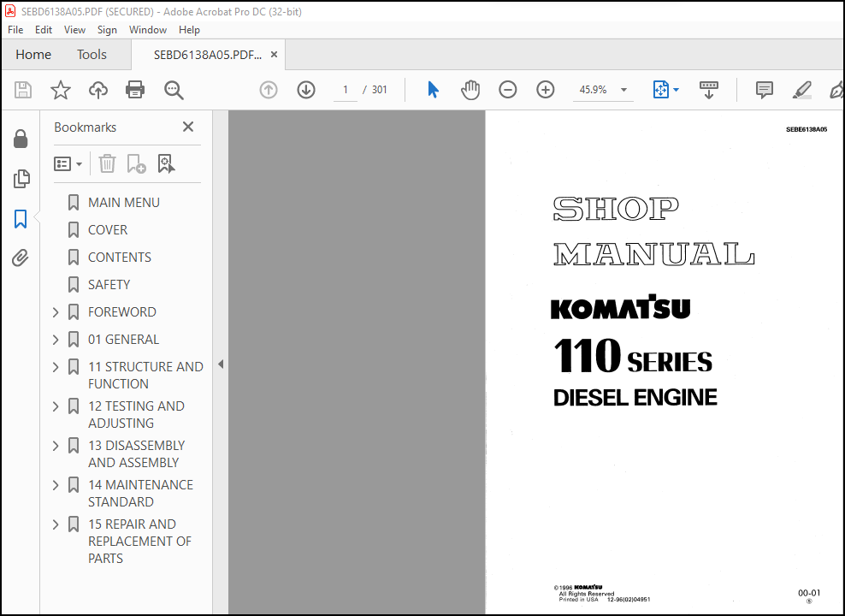The height and width of the screenshot is (616, 845).
Task: Delete the selected bookmark with trash icon
Action: coord(107,163)
